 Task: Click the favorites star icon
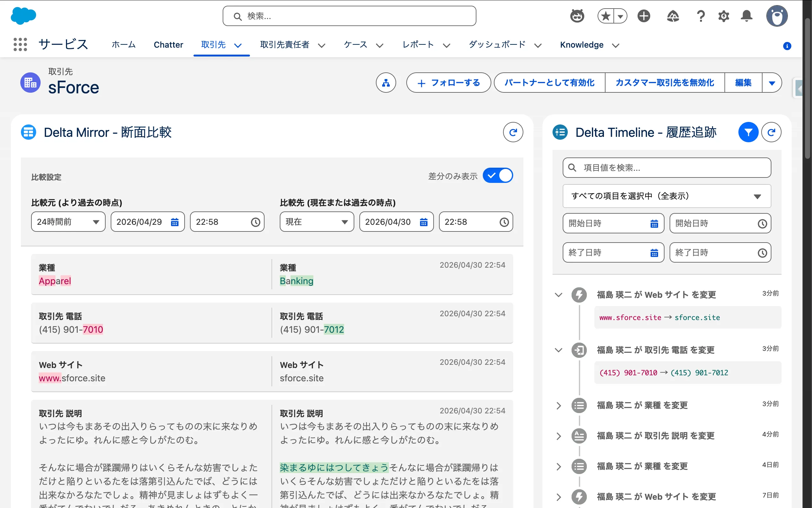(606, 16)
